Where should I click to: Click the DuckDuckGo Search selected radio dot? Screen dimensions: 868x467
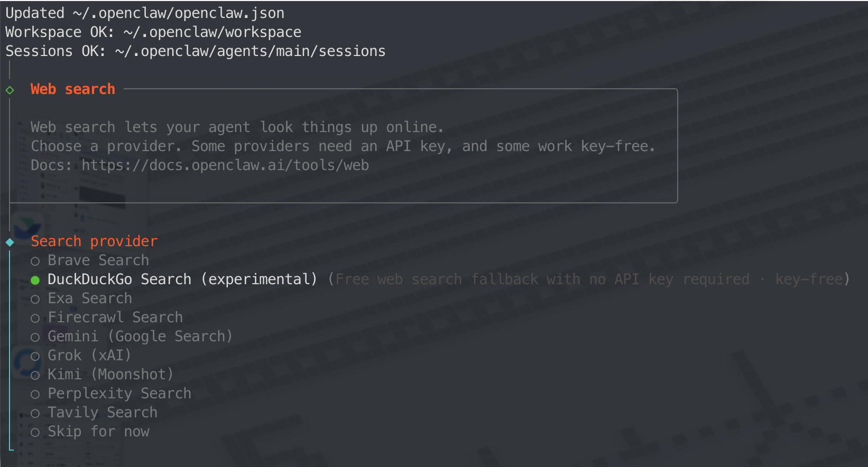tap(35, 280)
